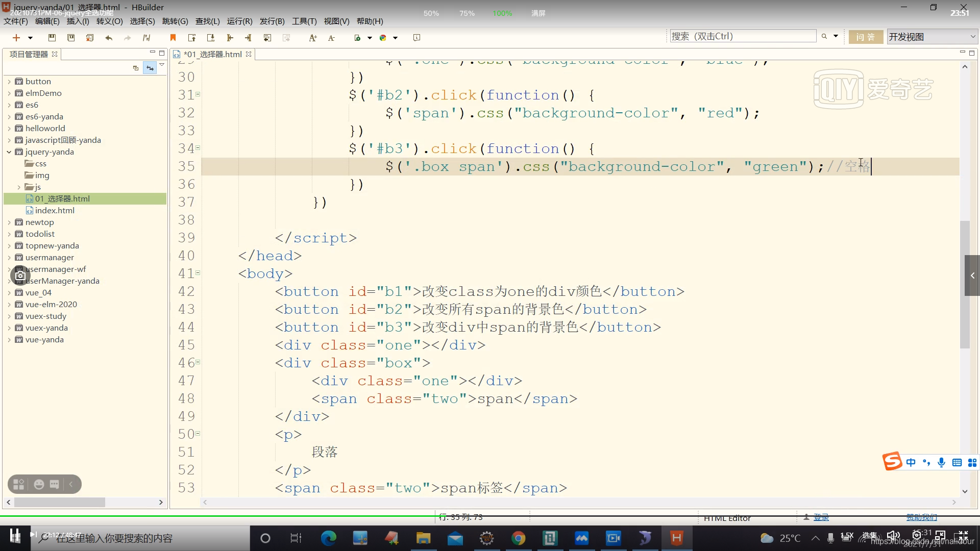
Task: Click the Undo arrow icon
Action: pyautogui.click(x=109, y=38)
